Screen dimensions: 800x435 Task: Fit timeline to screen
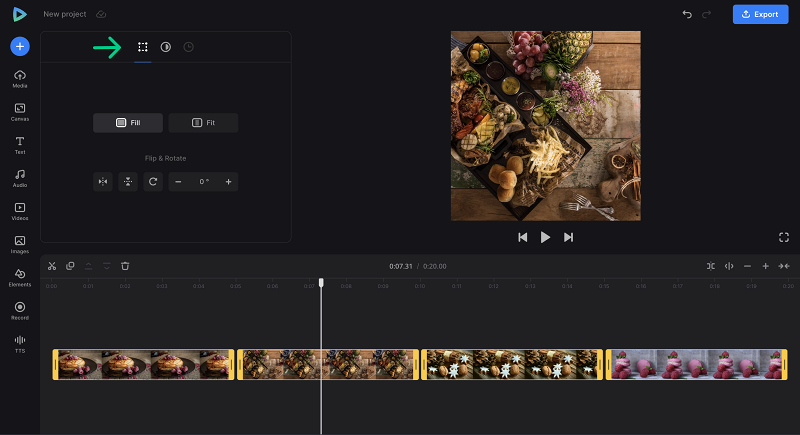[x=784, y=266]
